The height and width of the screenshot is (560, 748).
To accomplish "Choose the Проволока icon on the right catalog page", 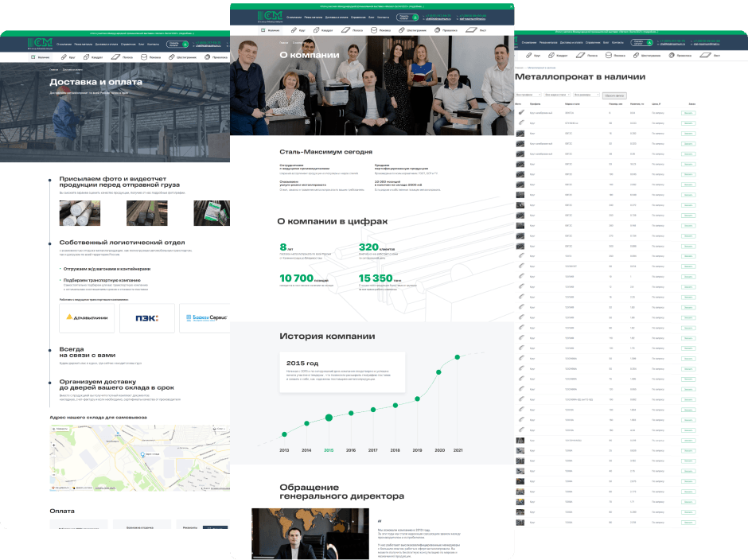I will [x=672, y=56].
